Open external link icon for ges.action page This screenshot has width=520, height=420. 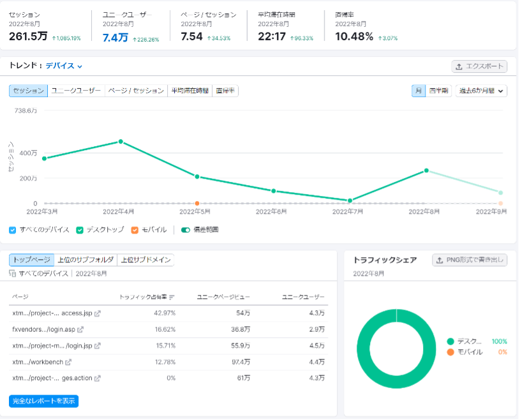(98, 379)
